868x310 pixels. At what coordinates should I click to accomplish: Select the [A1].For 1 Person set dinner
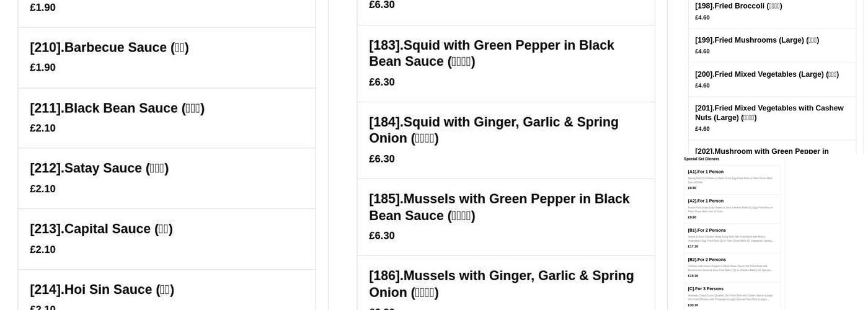click(732, 180)
